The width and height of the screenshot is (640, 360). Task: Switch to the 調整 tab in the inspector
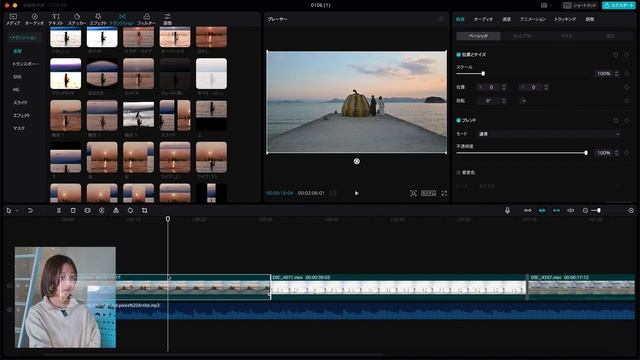click(x=590, y=19)
